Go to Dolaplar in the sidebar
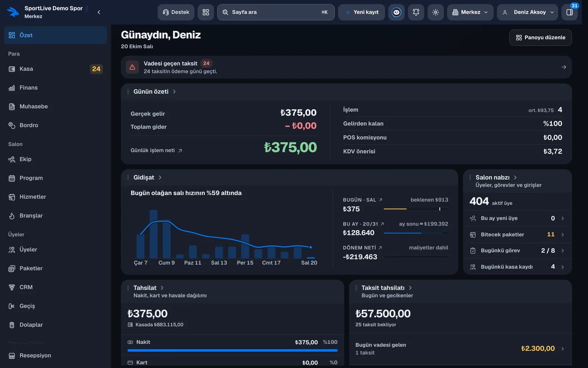This screenshot has height=368, width=588. pos(55,325)
